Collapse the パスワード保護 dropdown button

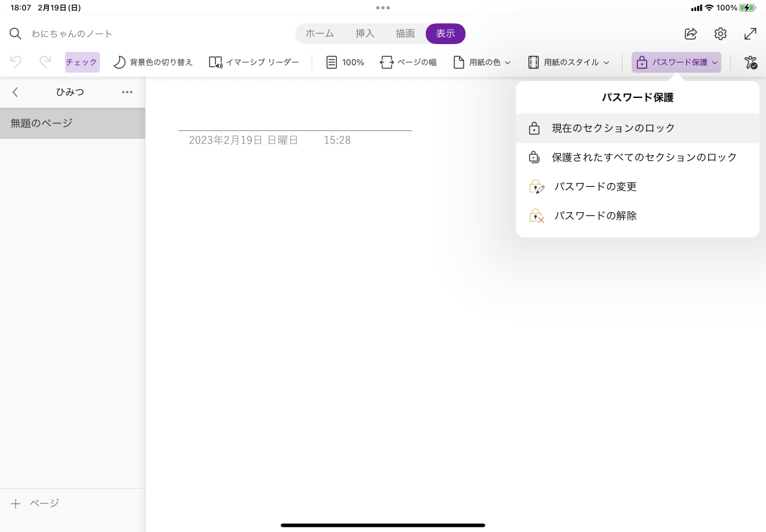(676, 62)
